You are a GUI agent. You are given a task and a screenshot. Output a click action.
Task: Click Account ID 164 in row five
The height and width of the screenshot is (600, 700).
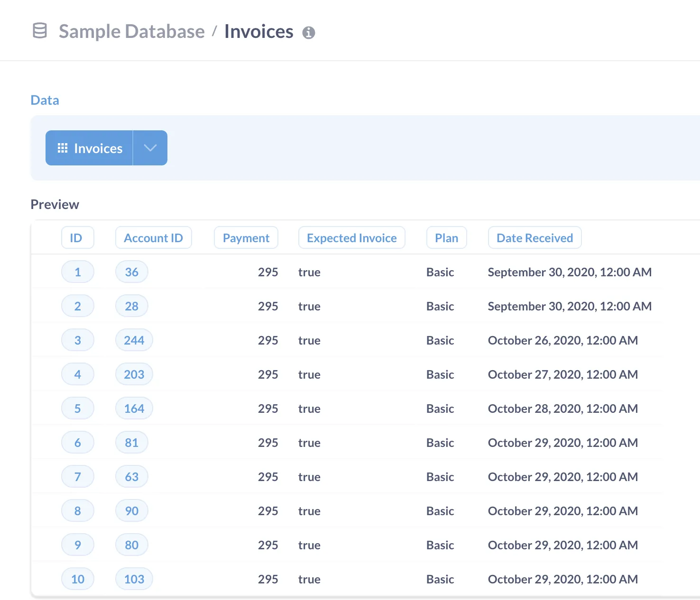point(134,408)
